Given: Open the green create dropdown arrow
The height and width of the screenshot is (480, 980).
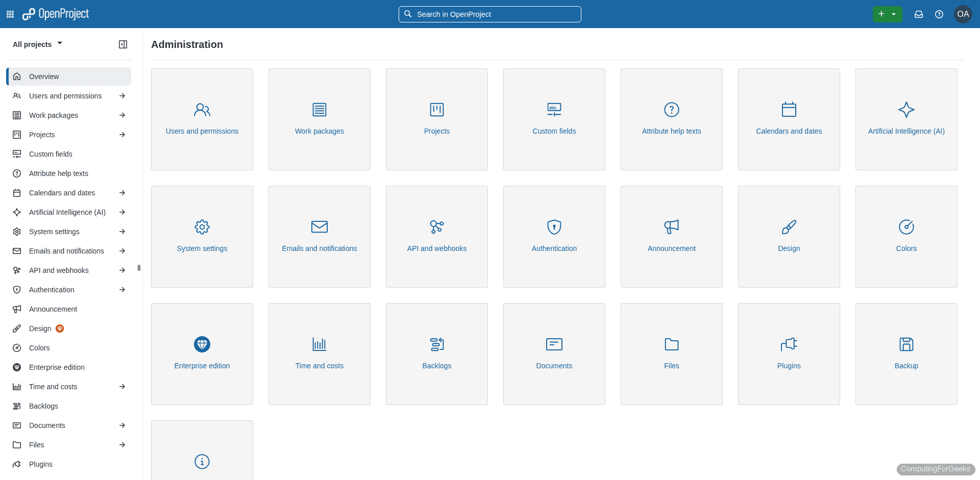Looking at the screenshot, I should (x=894, y=14).
